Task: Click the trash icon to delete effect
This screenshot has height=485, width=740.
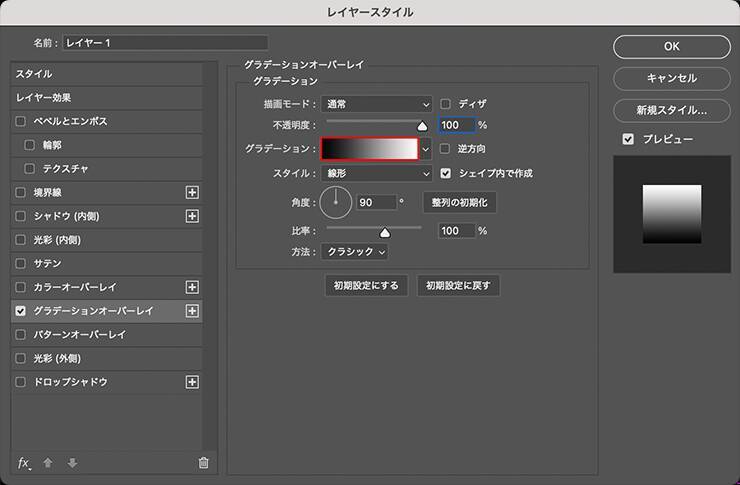Action: click(x=204, y=463)
